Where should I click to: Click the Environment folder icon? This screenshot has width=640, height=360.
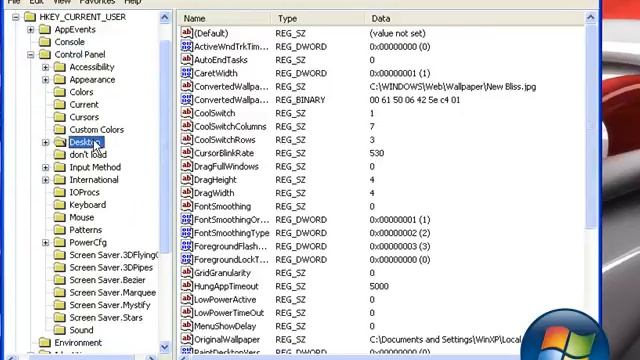[x=44, y=342]
